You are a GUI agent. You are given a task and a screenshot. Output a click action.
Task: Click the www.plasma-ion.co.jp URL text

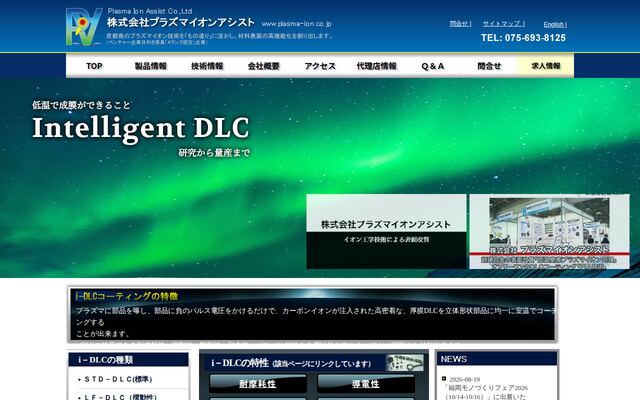coord(296,24)
